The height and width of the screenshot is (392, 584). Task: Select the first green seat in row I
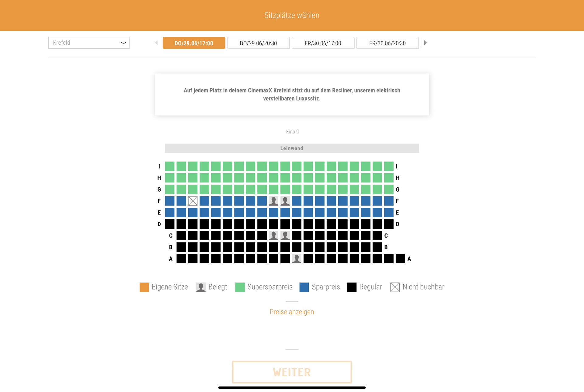(170, 166)
